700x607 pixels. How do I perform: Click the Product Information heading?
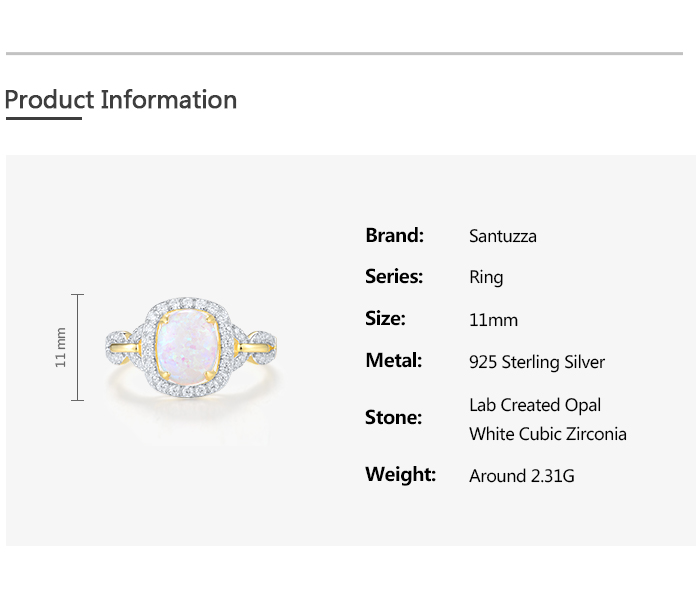point(121,100)
